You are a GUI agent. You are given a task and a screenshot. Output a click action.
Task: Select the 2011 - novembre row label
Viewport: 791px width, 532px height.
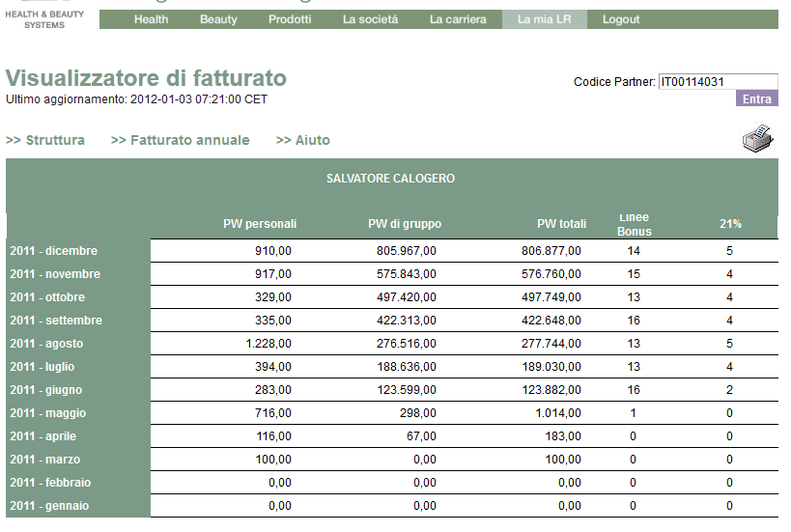(55, 274)
